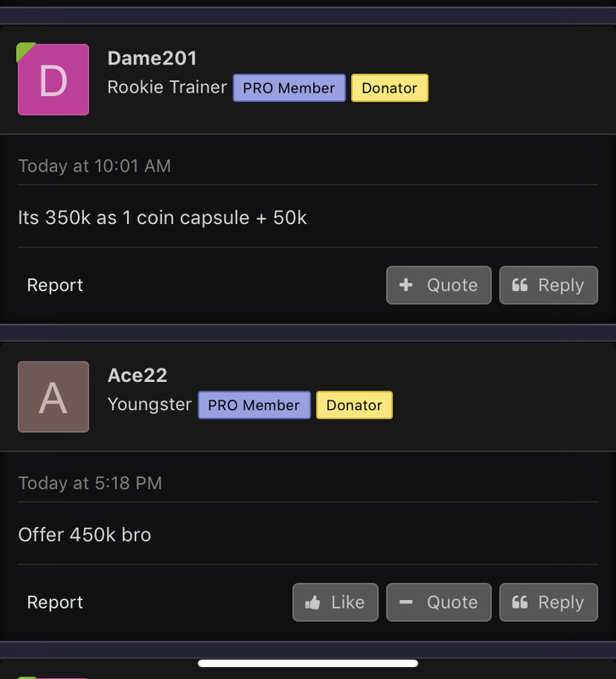This screenshot has height=679, width=616.
Task: Click the green online indicator on Dame201's avatar
Action: 23,49
